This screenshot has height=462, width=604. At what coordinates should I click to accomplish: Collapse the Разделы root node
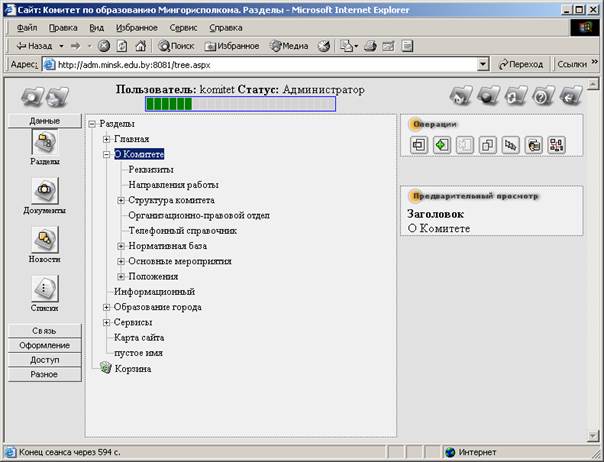tap(92, 124)
